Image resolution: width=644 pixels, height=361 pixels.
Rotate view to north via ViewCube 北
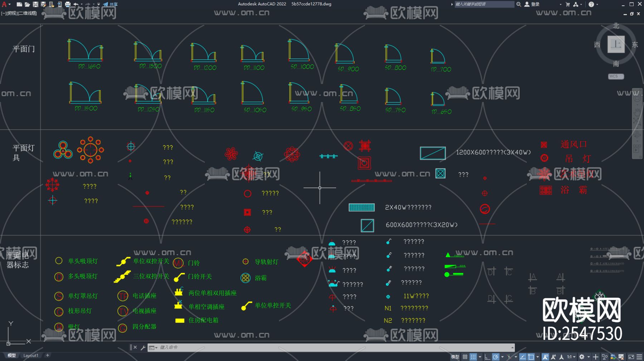click(x=616, y=26)
